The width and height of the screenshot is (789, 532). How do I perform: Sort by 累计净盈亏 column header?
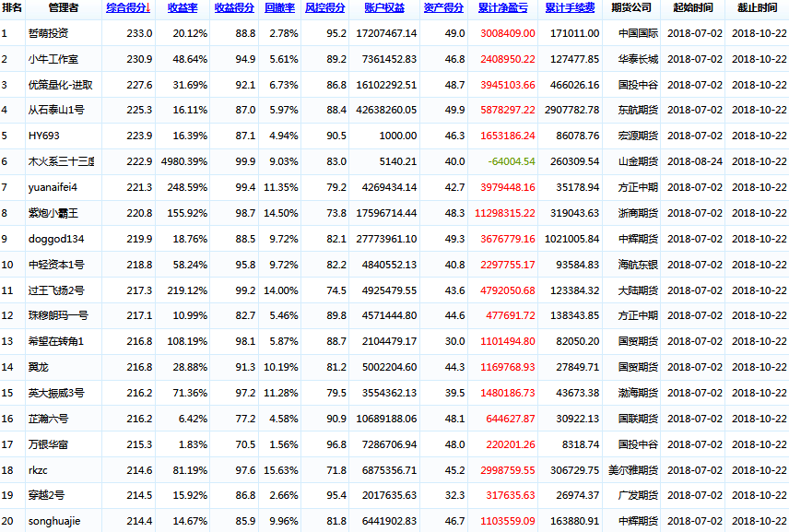[x=502, y=8]
